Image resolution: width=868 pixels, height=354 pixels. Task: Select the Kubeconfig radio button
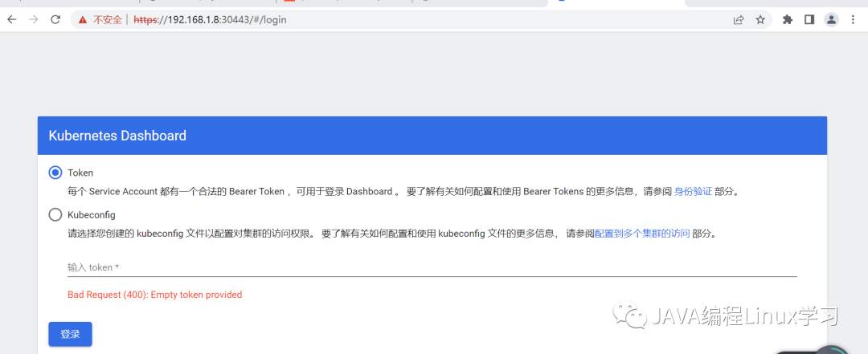pyautogui.click(x=55, y=214)
